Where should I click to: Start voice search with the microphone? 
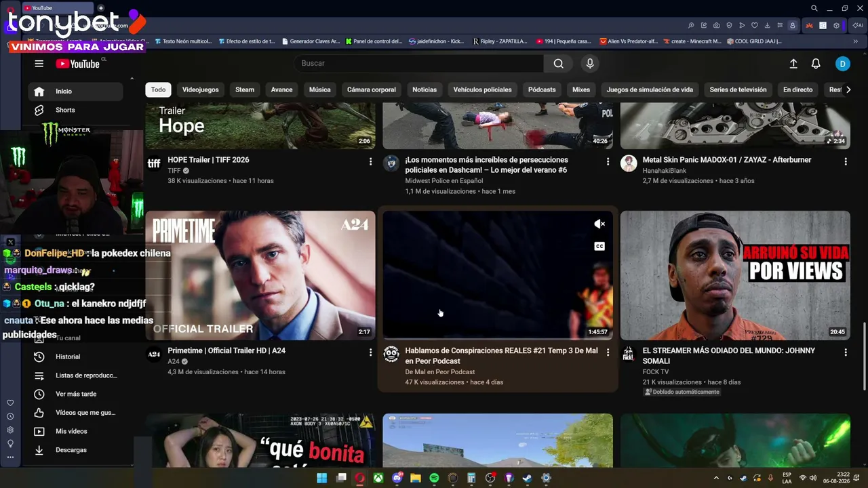590,63
